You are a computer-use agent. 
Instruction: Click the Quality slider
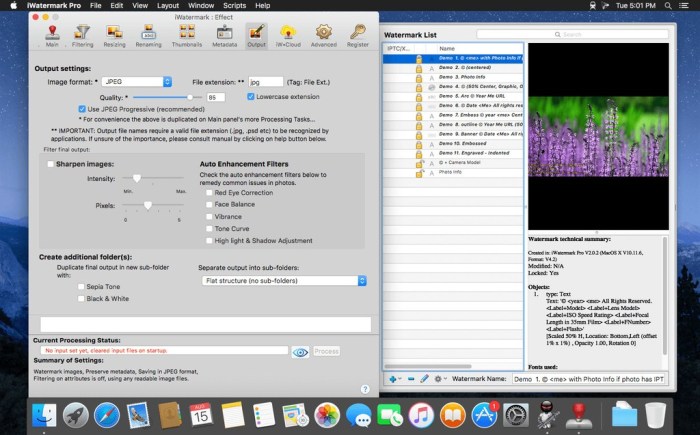pyautogui.click(x=163, y=97)
